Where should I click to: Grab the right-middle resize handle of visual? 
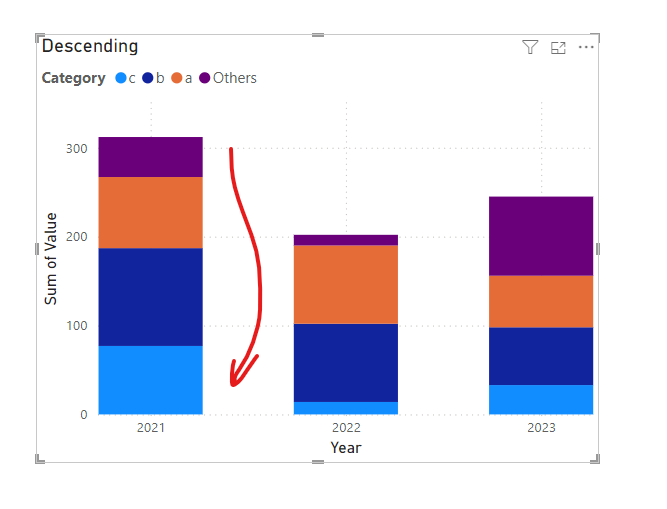pos(598,249)
